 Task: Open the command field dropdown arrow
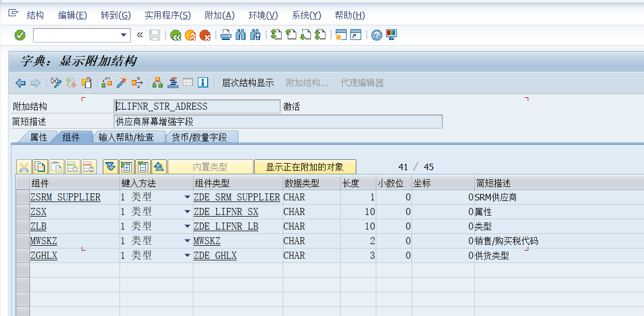pyautogui.click(x=124, y=35)
